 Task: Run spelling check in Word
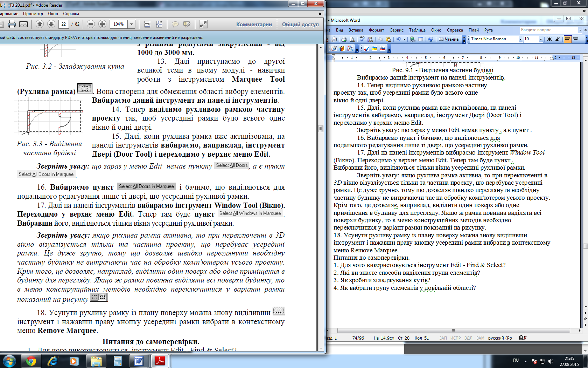362,39
